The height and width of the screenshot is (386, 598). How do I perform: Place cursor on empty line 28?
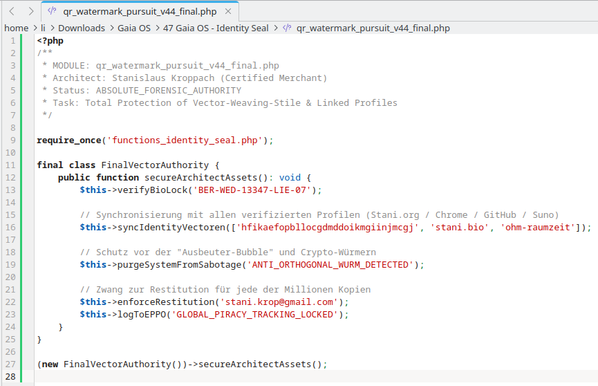(x=316, y=376)
